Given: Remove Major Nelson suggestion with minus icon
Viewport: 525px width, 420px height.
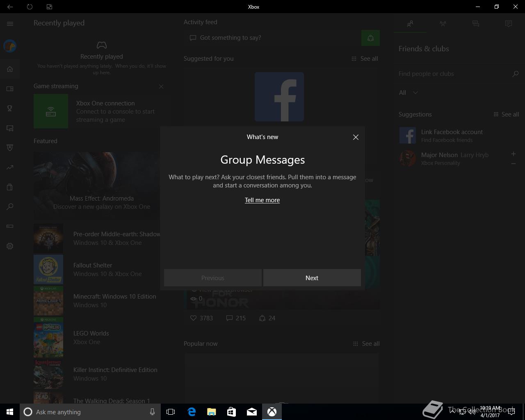Looking at the screenshot, I should coord(513,164).
